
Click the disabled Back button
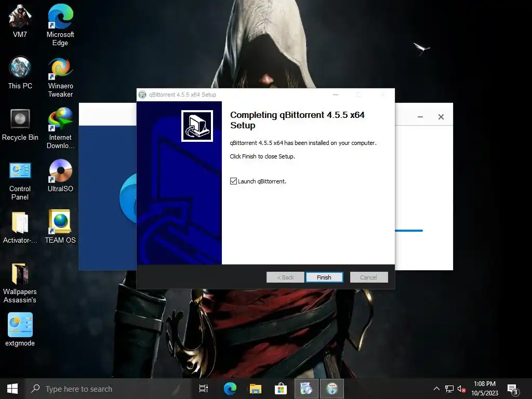(285, 277)
